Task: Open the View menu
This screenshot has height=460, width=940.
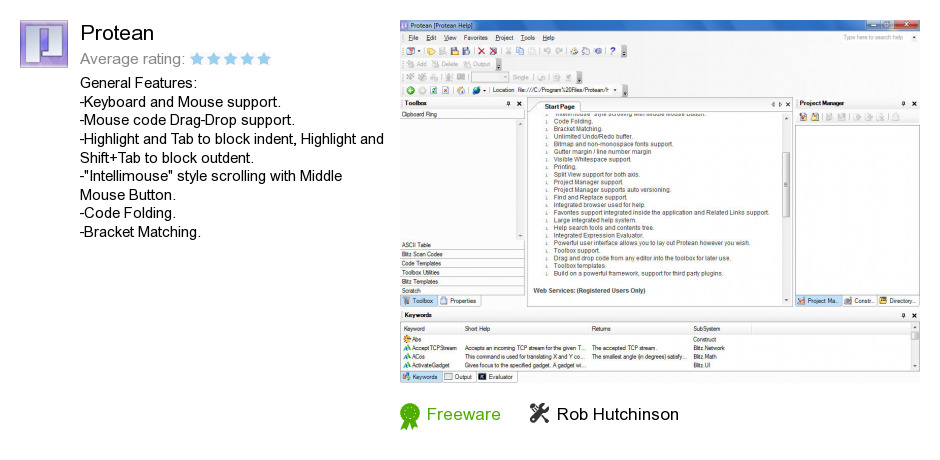Action: tap(450, 38)
